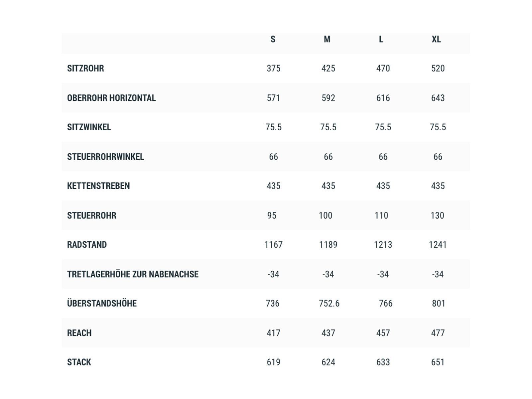Click the STEUERROHRWINKEL row label
532x399 pixels.
tap(105, 157)
